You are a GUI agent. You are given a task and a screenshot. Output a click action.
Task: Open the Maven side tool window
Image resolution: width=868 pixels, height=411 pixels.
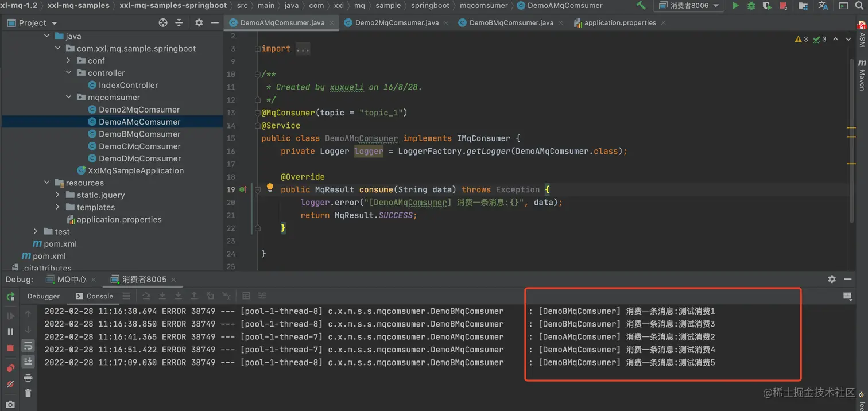click(862, 75)
